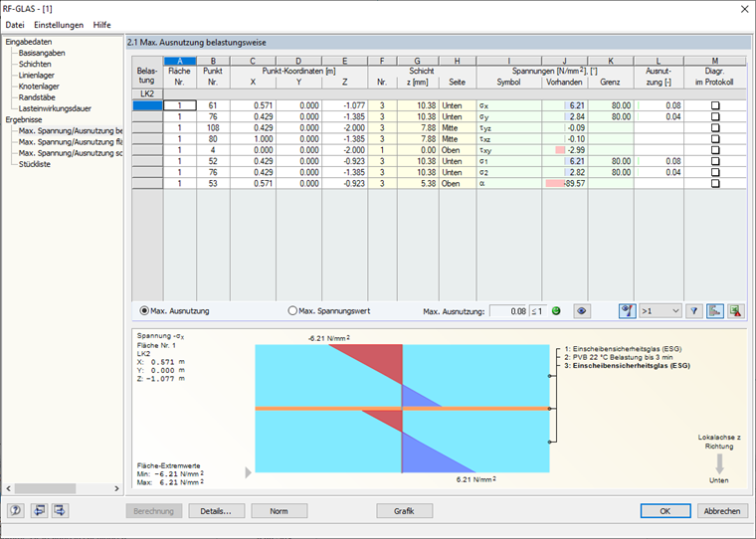The width and height of the screenshot is (756, 539).
Task: Select Lasteinwirkungsdauer in the navigator tree
Action: click(x=55, y=108)
